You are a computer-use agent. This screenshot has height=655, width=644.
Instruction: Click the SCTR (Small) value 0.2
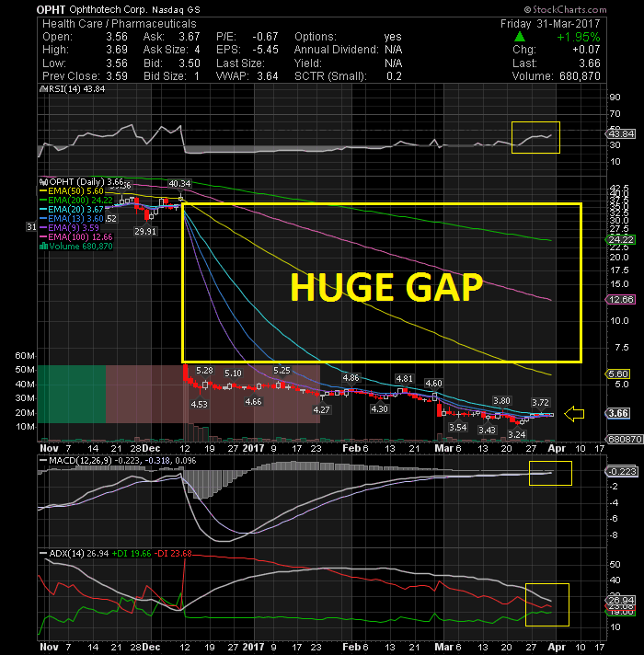pos(395,76)
